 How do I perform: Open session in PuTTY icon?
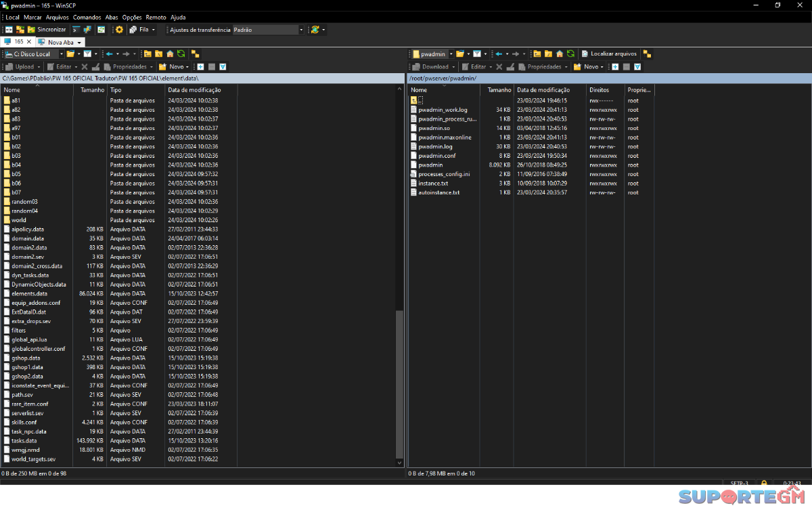(87, 30)
